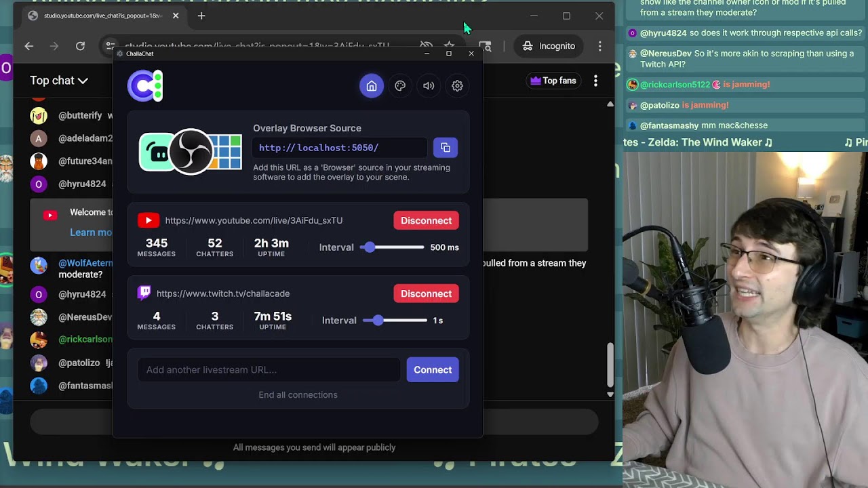Click the YouTube icon in welcome banner
868x488 pixels.
pyautogui.click(x=50, y=216)
